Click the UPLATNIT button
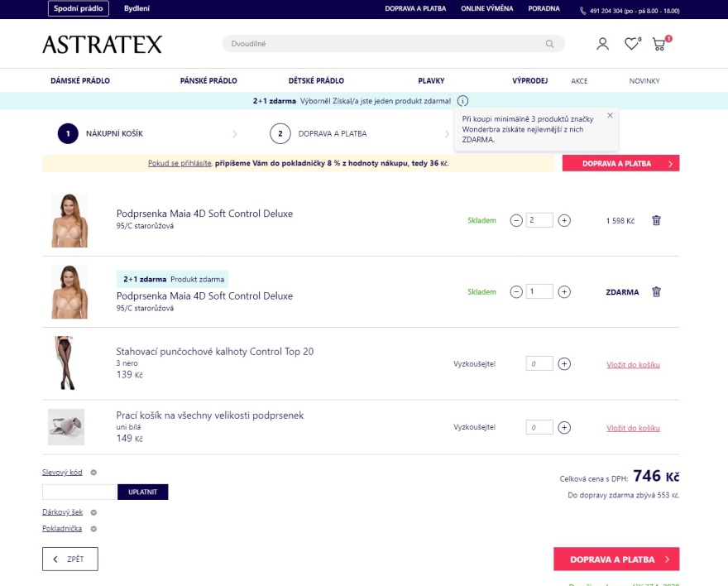 142,492
